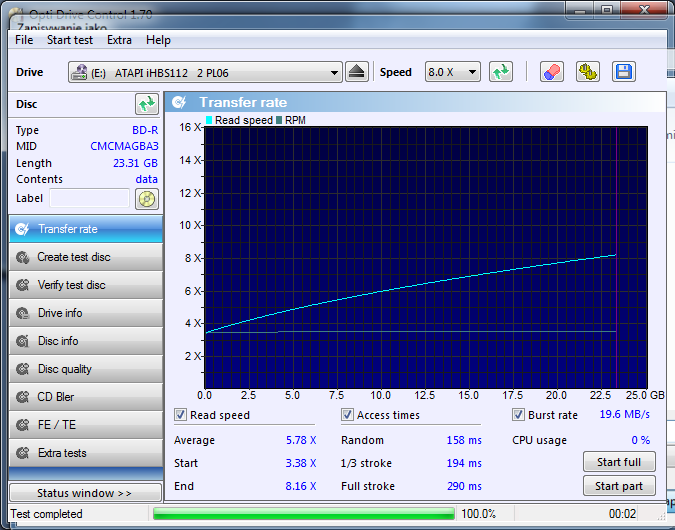The width and height of the screenshot is (675, 530).
Task: Click the Start full button
Action: click(619, 462)
